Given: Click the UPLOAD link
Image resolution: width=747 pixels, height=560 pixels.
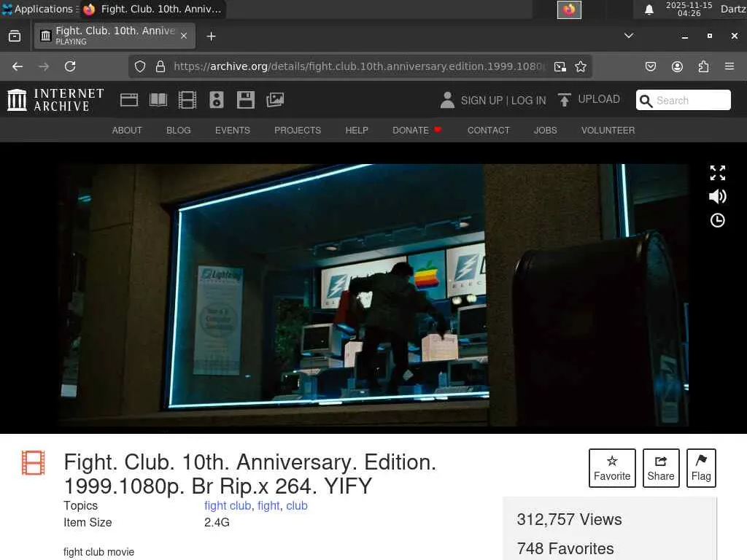Looking at the screenshot, I should (599, 99).
